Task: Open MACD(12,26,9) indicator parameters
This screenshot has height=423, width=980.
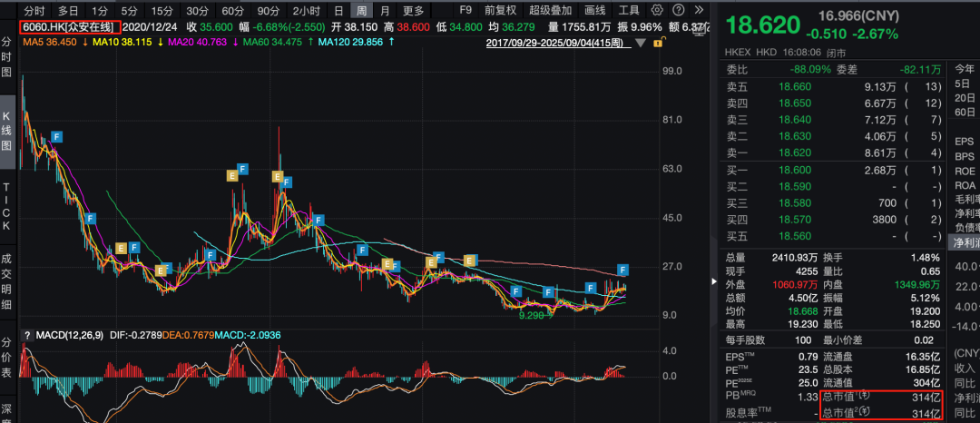Action: click(70, 336)
